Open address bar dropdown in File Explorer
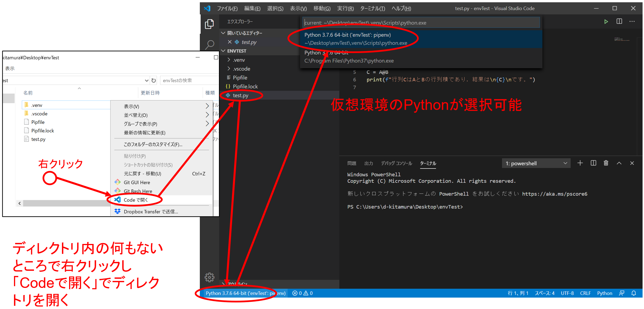Viewport: 644px width, 309px height. (x=146, y=80)
